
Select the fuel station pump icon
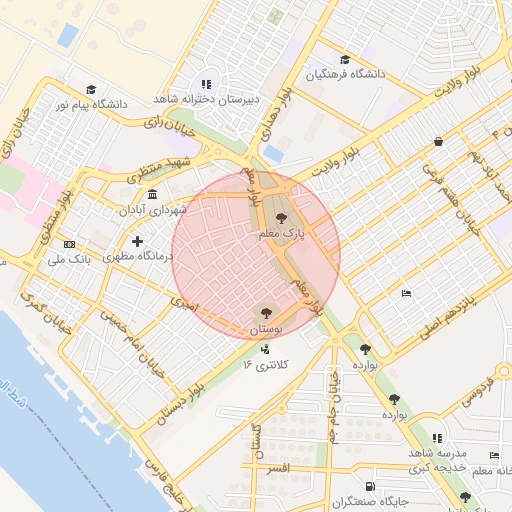click(x=370, y=486)
